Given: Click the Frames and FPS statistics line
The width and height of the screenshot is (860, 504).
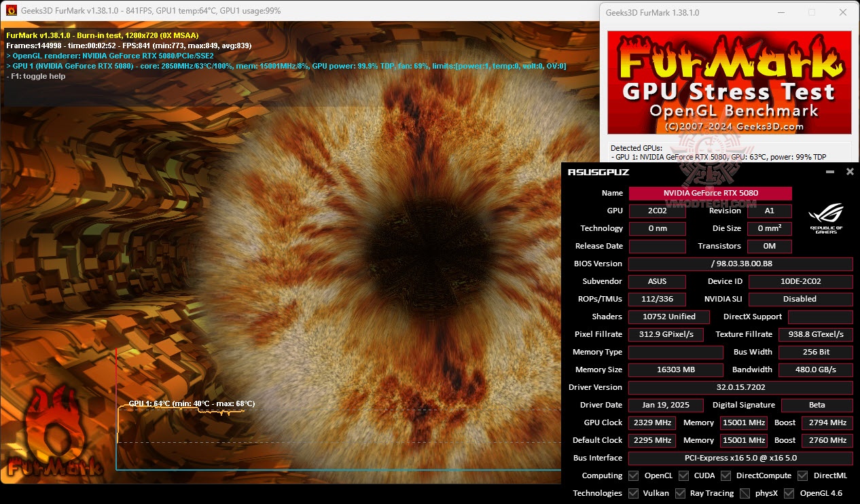Looking at the screenshot, I should [129, 45].
